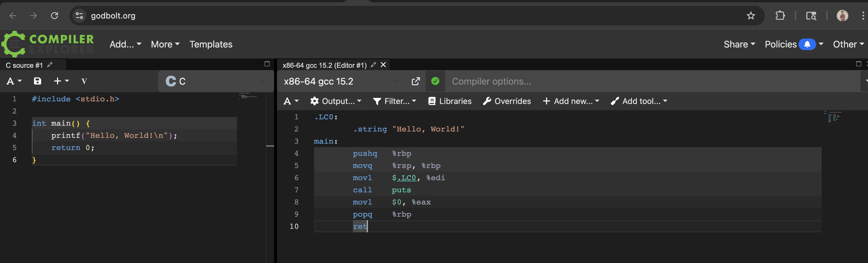This screenshot has width=868, height=263.
Task: Open the x86-64 gcc 15.2 compiler picker
Action: tap(341, 81)
